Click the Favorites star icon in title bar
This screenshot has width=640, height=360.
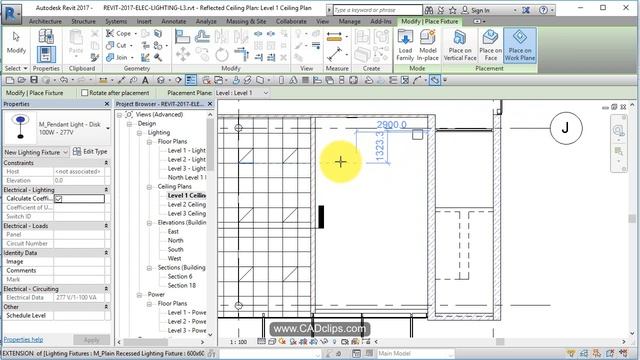(453, 10)
